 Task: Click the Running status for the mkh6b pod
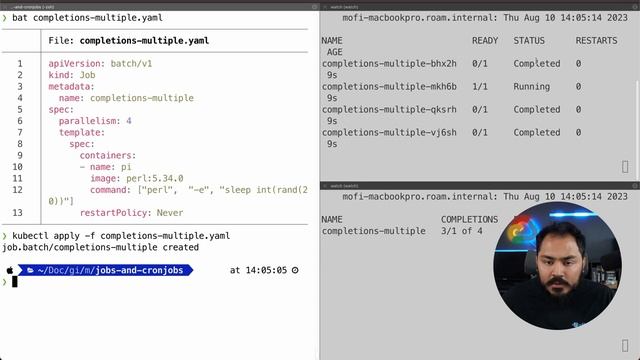[531, 87]
